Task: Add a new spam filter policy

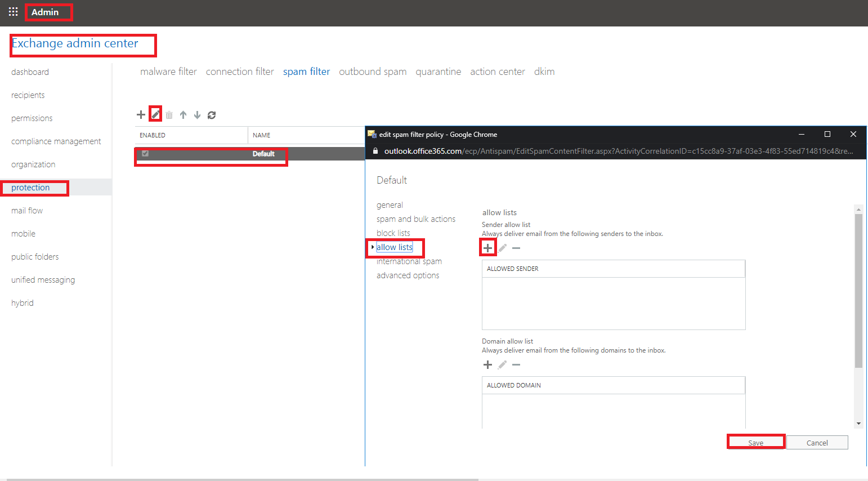Action: pyautogui.click(x=141, y=115)
